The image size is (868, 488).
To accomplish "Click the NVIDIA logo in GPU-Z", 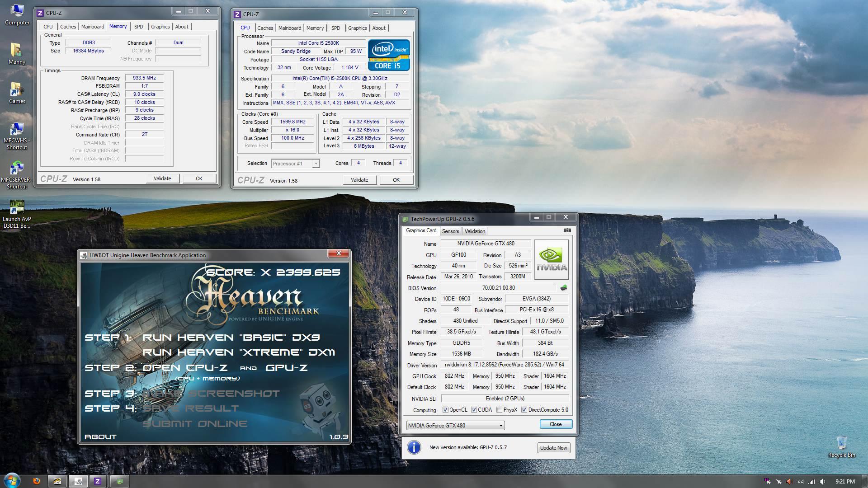I will pos(551,259).
